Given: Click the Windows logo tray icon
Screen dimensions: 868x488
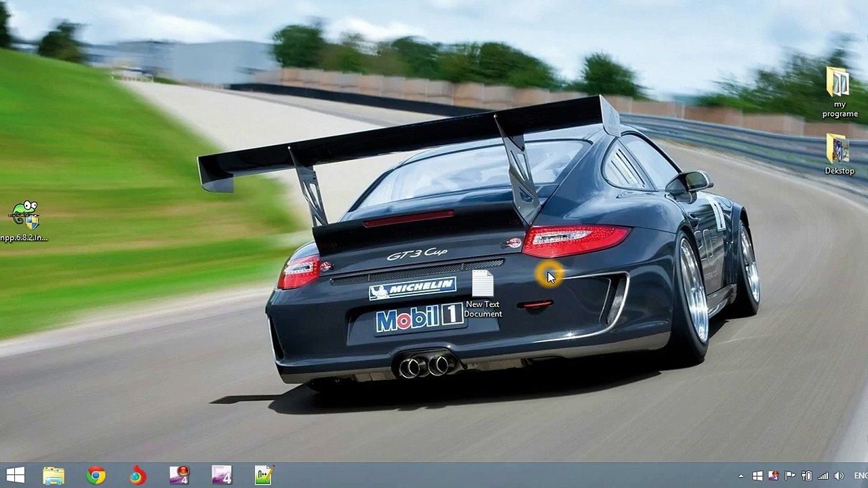Looking at the screenshot, I should (757, 476).
